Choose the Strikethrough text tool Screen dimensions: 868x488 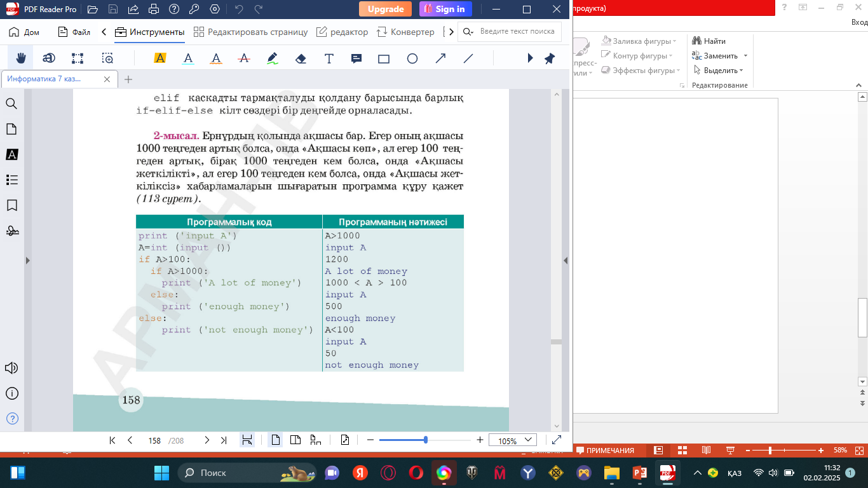244,58
